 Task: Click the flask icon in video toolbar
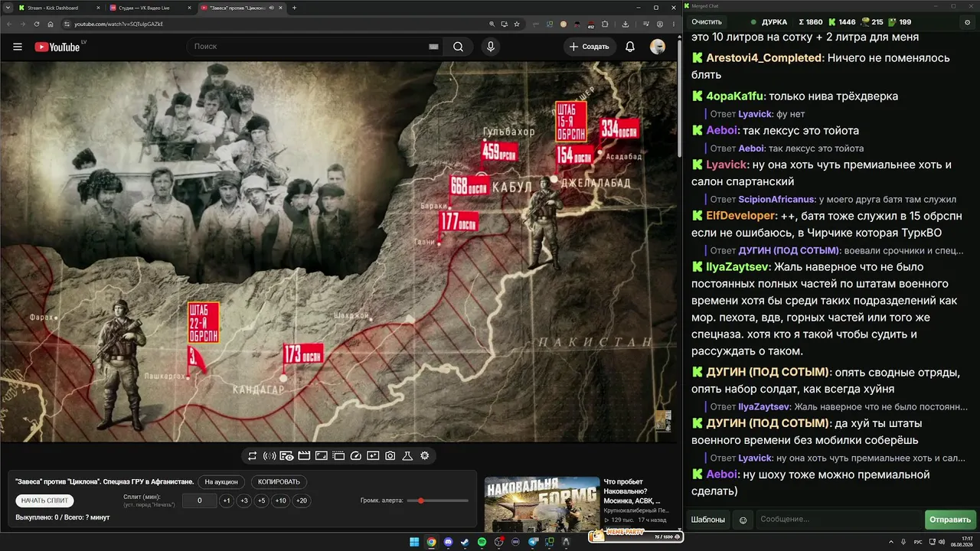point(407,456)
